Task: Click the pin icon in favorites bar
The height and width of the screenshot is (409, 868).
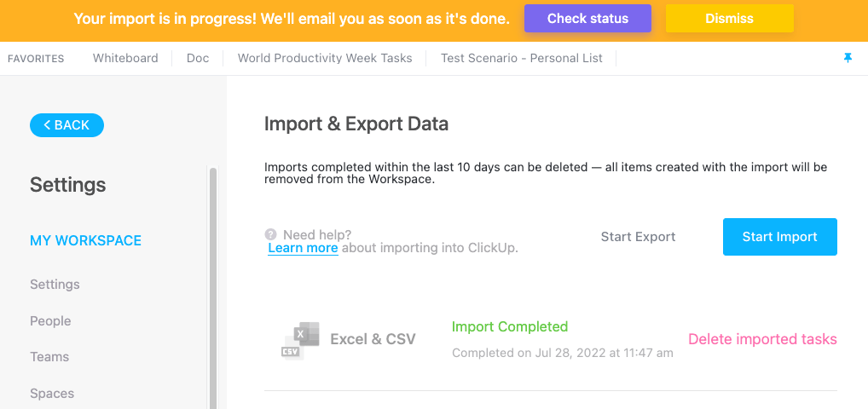Action: point(848,58)
